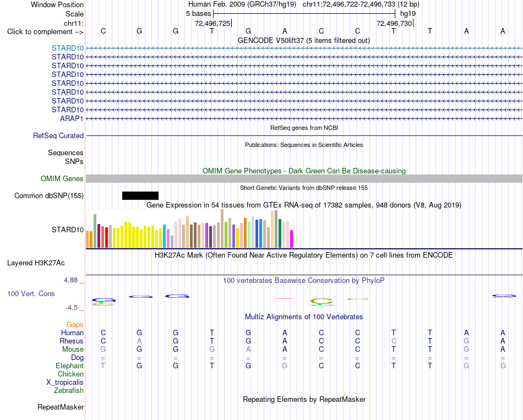523x420 pixels.
Task: Click the gray OMIM Genes bar
Action: click(304, 178)
